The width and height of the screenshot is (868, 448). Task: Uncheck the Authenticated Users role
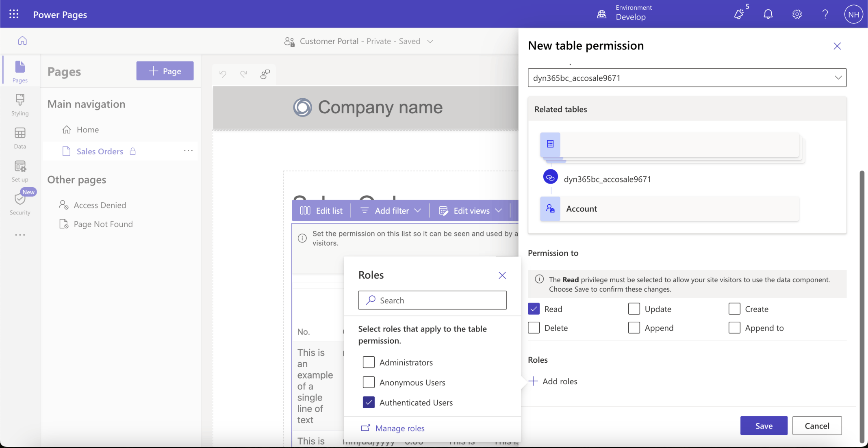369,402
